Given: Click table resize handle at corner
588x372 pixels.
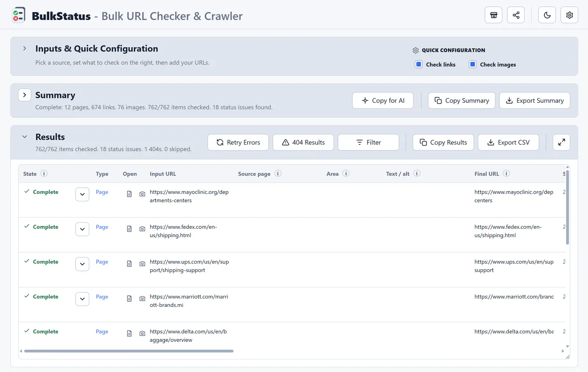Looking at the screenshot, I should pos(568,357).
